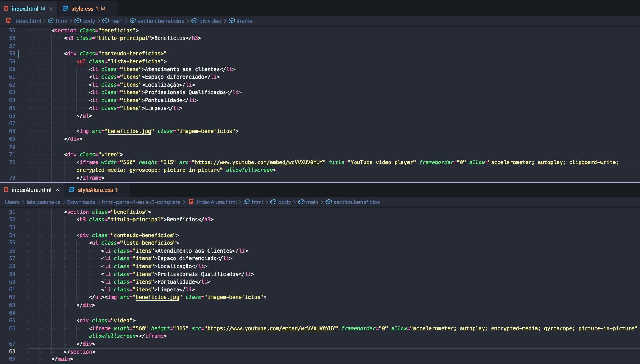This screenshot has height=364, width=640.
Task: Open the body breadcrumb in bottom editor
Action: point(284,202)
